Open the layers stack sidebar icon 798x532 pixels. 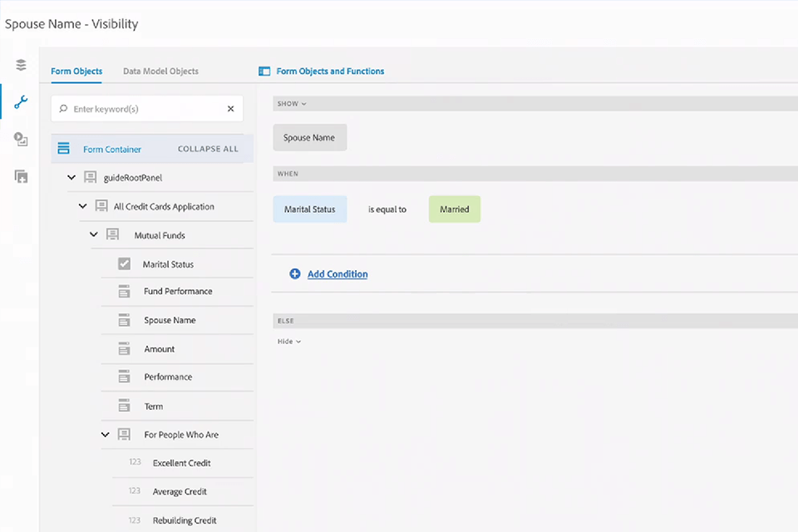(x=21, y=65)
